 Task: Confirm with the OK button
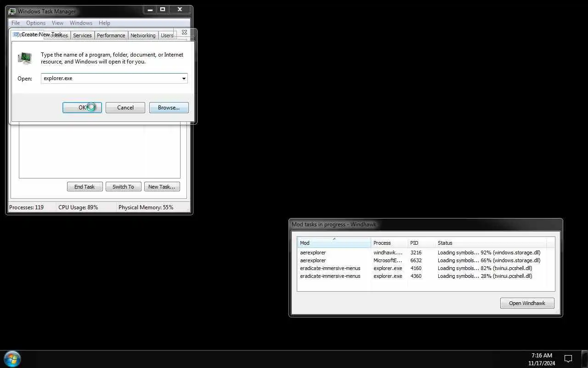pos(82,108)
